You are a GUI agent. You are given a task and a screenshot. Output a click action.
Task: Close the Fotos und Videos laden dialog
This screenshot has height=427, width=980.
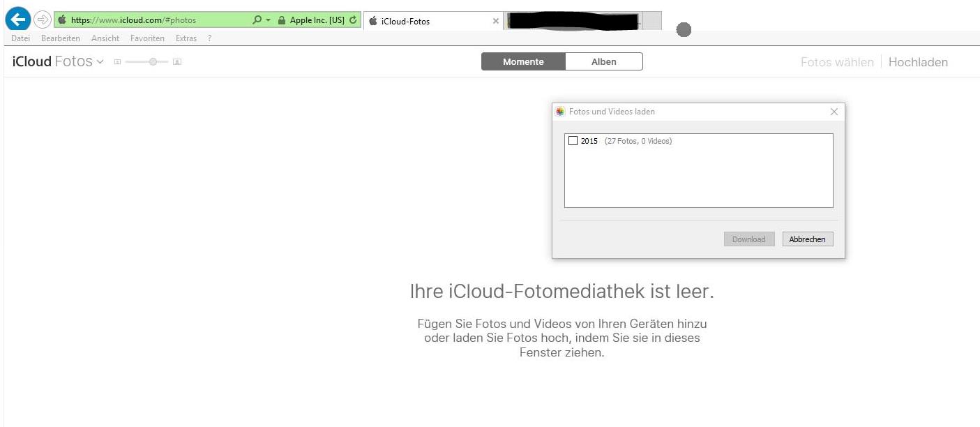[x=834, y=112]
